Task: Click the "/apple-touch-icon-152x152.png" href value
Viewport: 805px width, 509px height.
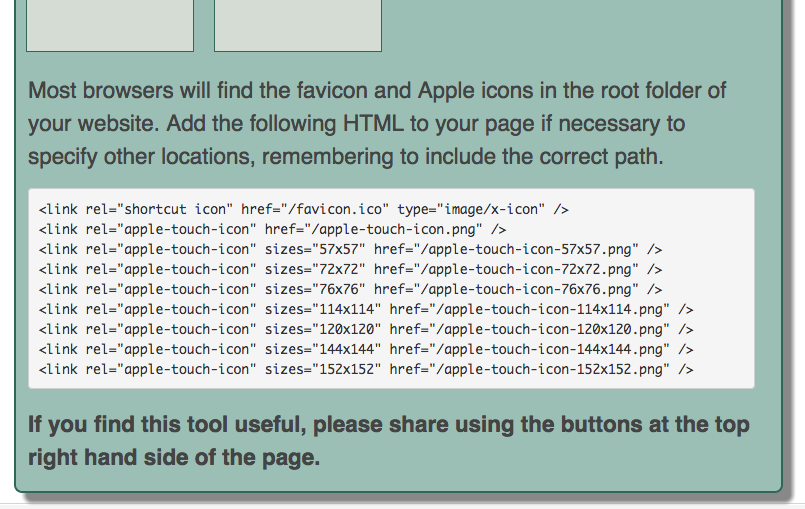Action: [x=550, y=370]
